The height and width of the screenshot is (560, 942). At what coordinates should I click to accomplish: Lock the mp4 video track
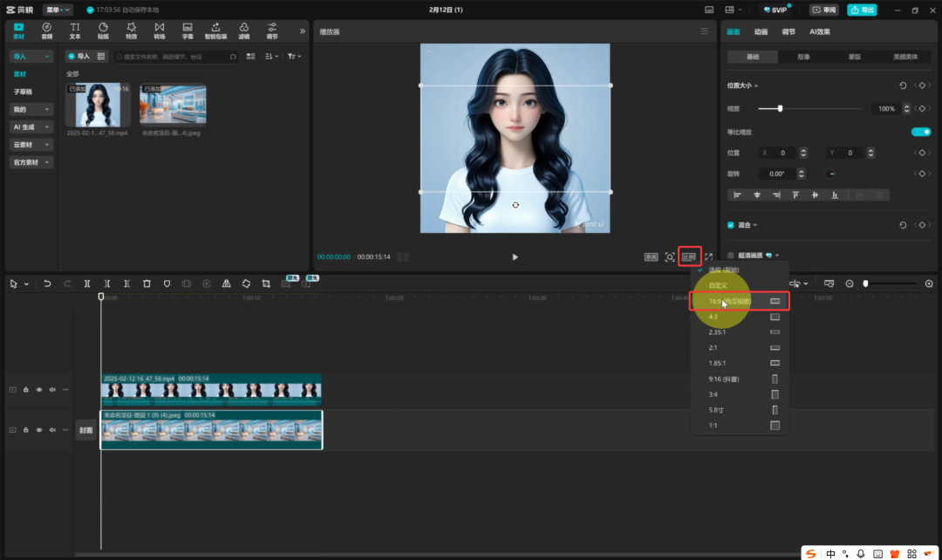tap(26, 390)
